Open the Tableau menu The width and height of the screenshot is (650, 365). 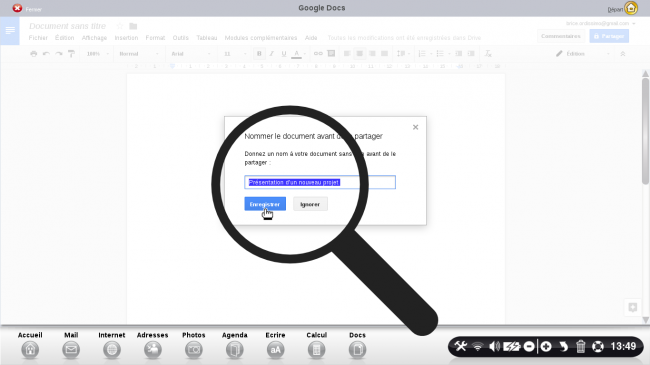[x=207, y=38]
